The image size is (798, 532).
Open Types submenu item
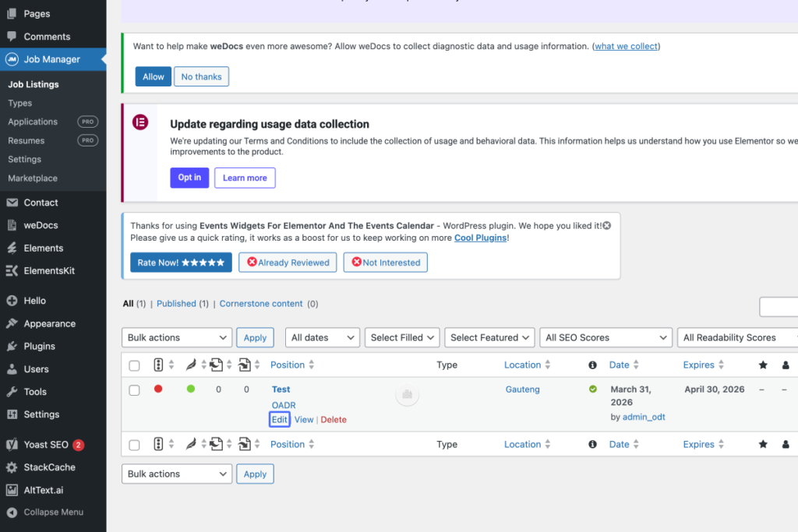[19, 104]
